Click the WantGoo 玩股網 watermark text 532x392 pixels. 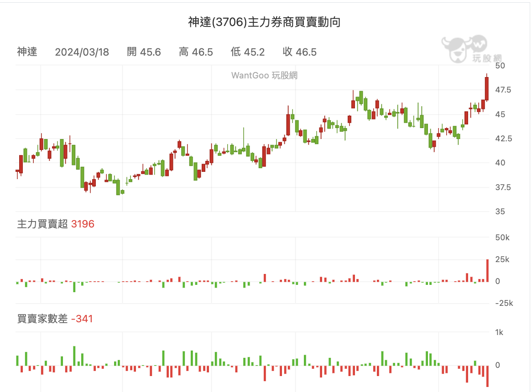[x=264, y=75]
